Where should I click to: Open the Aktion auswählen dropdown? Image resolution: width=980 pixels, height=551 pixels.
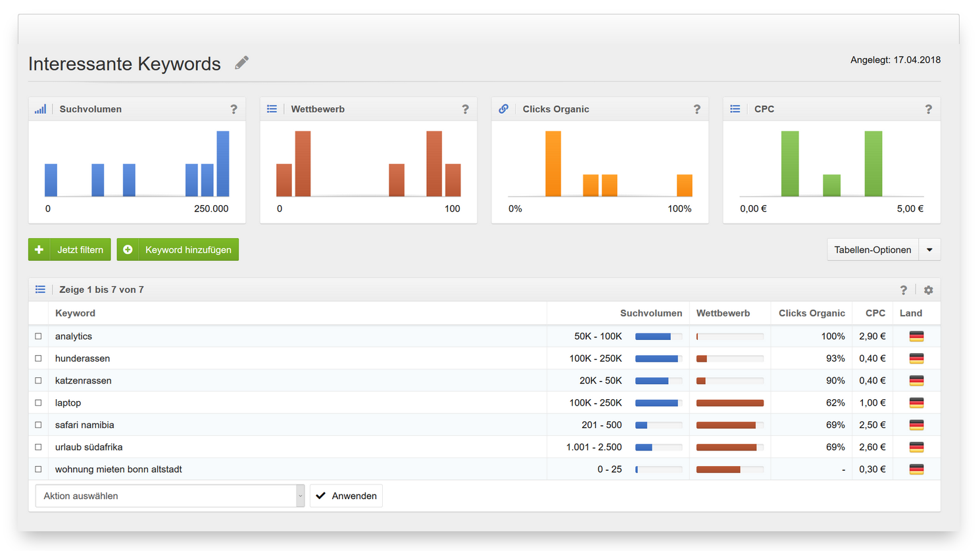click(169, 496)
